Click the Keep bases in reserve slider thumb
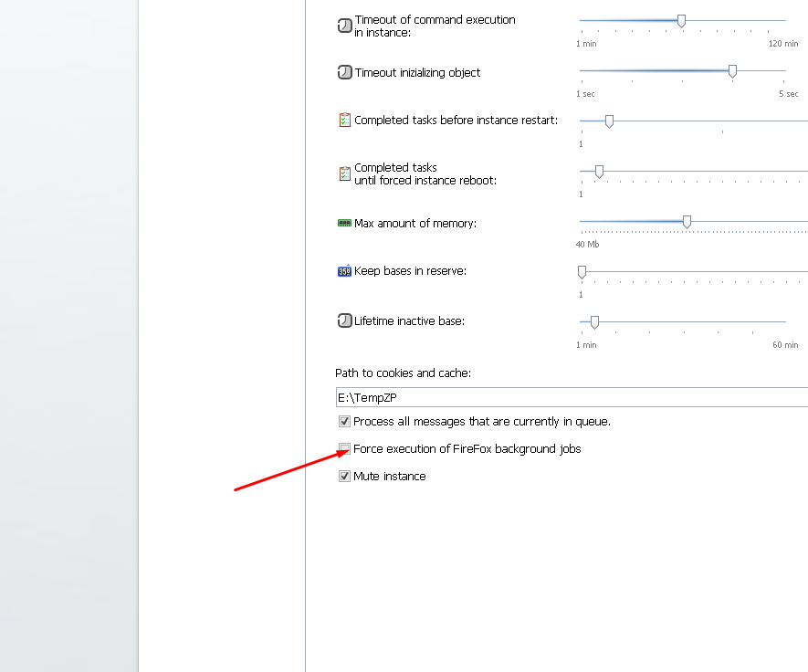This screenshot has height=672, width=808. pos(582,272)
